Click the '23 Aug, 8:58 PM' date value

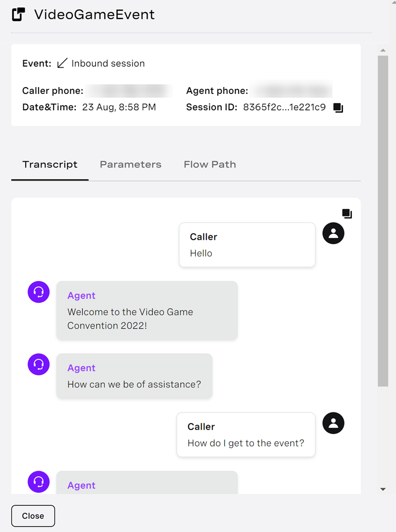pyautogui.click(x=119, y=107)
